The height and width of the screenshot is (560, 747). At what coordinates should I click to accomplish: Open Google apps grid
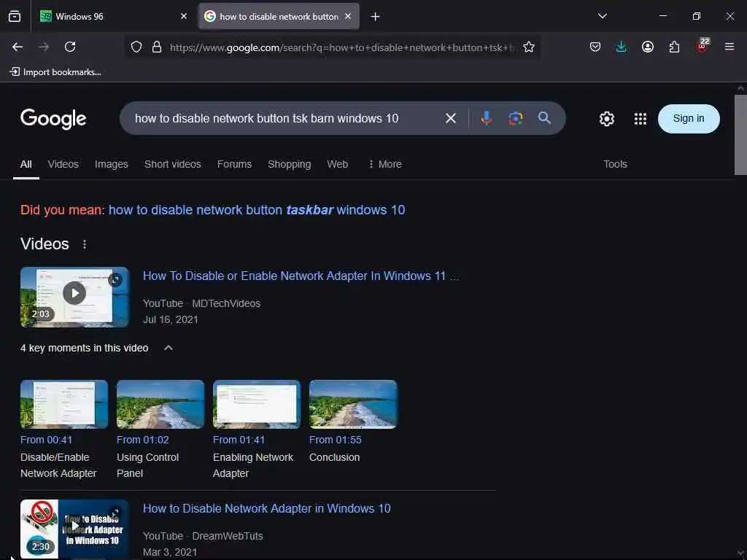pyautogui.click(x=640, y=119)
